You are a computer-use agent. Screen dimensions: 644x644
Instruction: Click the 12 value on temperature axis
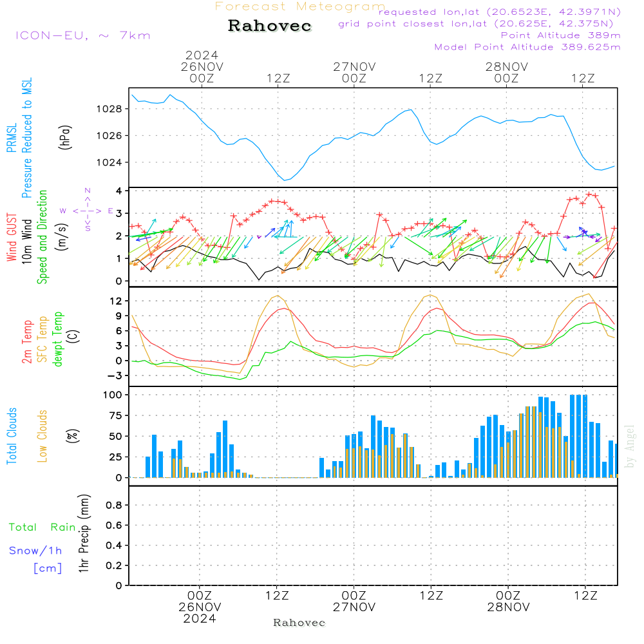(x=116, y=301)
